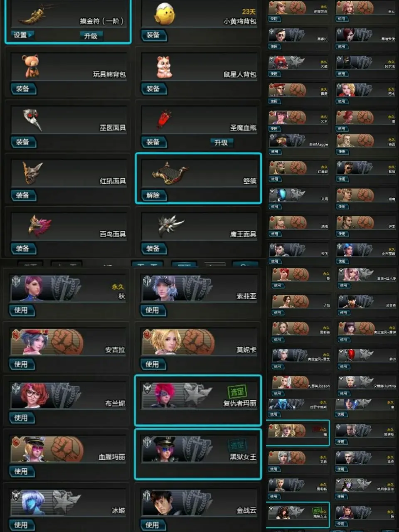Upgrade 摸金符 with 升级 button
Image resolution: width=399 pixels, height=532 pixels.
pos(91,36)
